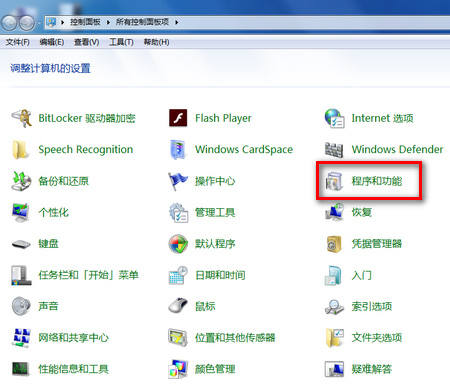Image resolution: width=450 pixels, height=386 pixels.
Task: Open the 备份和还原 icon
Action: (x=21, y=181)
